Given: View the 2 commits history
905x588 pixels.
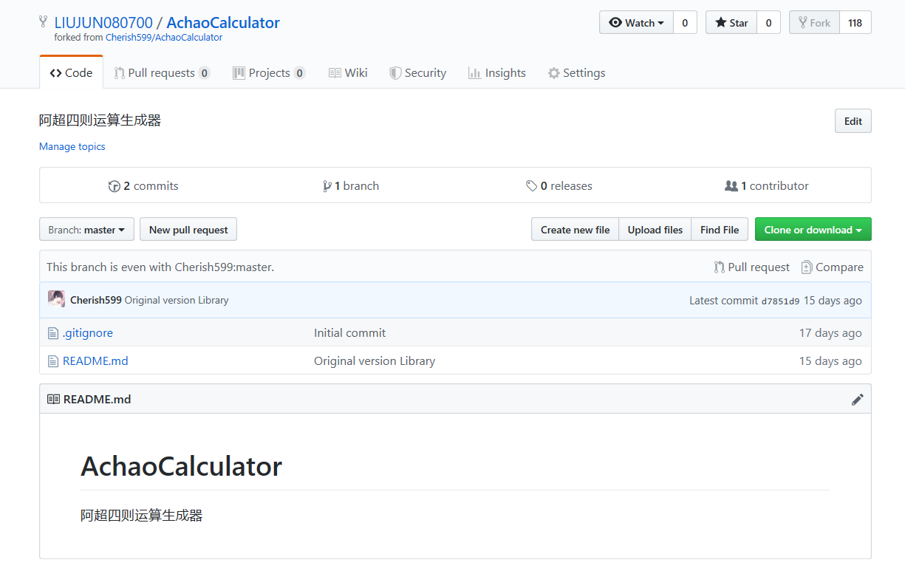Looking at the screenshot, I should tap(143, 185).
